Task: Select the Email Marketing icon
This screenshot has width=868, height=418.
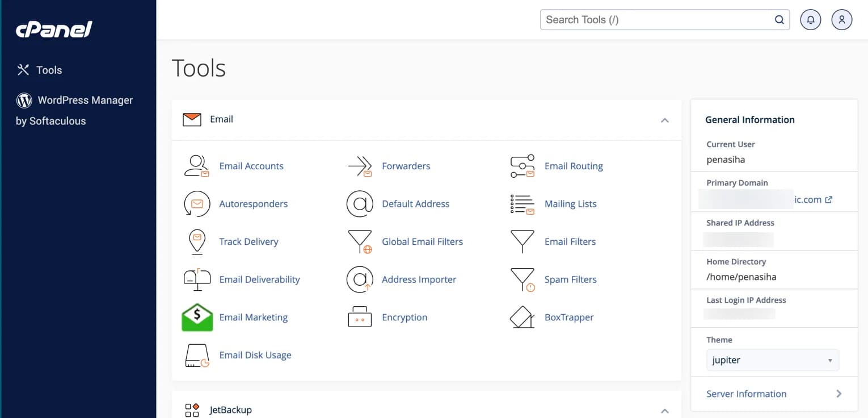Action: [x=197, y=317]
